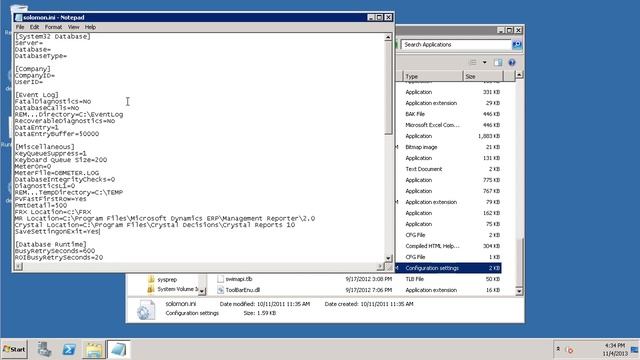Click the Notepad title bar icon
This screenshot has height=360, width=640.
(18, 18)
